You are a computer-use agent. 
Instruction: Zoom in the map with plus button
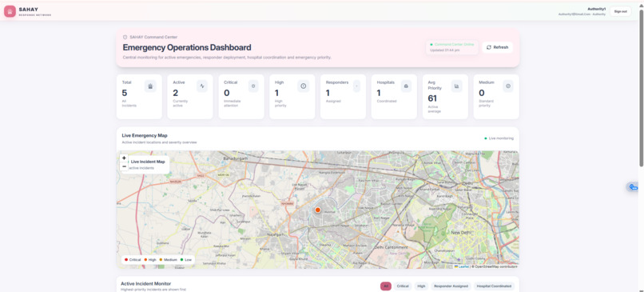(x=124, y=158)
